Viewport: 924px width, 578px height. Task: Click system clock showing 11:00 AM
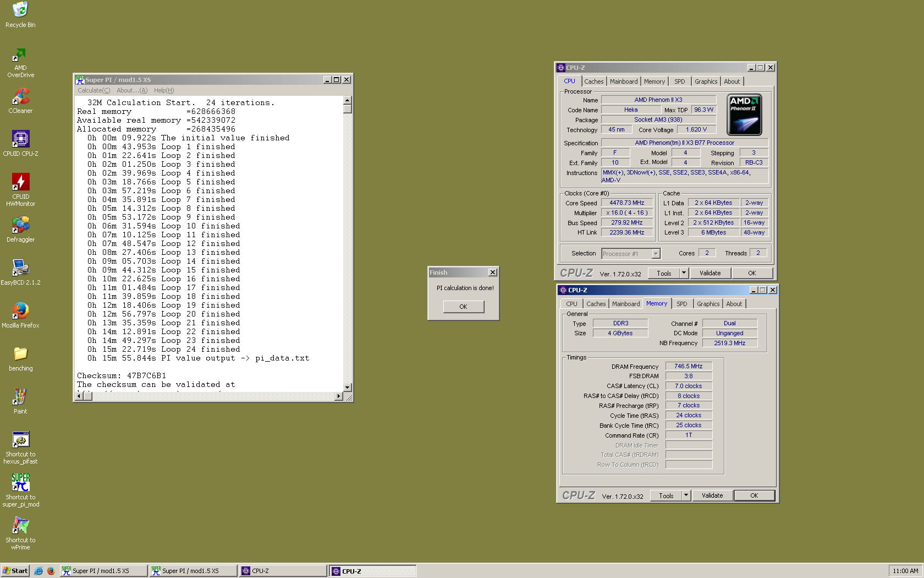pos(905,571)
